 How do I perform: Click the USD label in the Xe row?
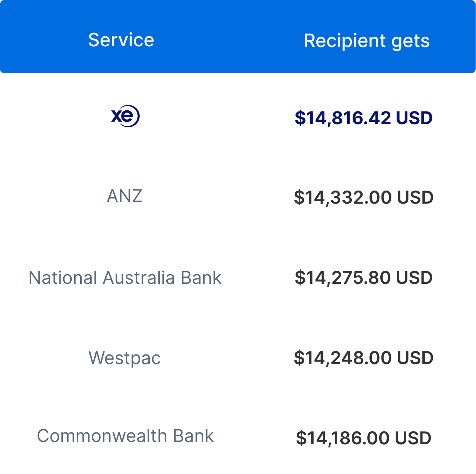click(x=414, y=118)
